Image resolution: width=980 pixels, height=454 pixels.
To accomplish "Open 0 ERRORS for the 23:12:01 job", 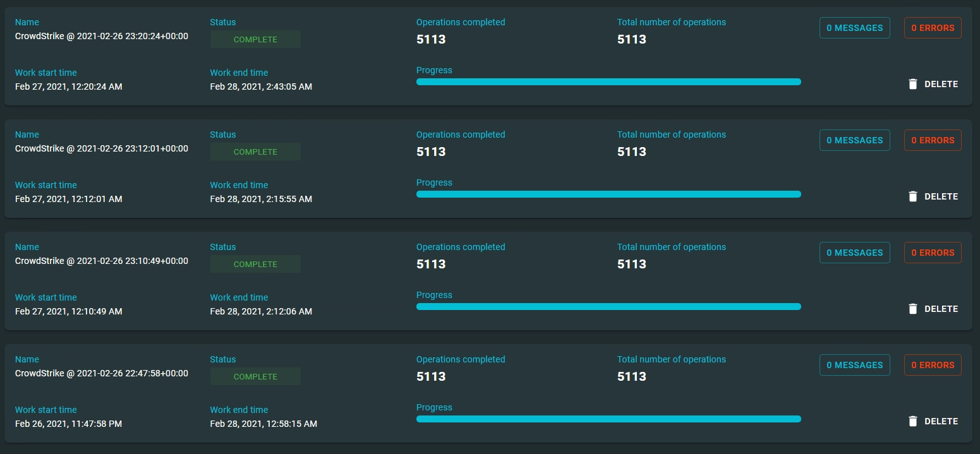I will coord(933,140).
